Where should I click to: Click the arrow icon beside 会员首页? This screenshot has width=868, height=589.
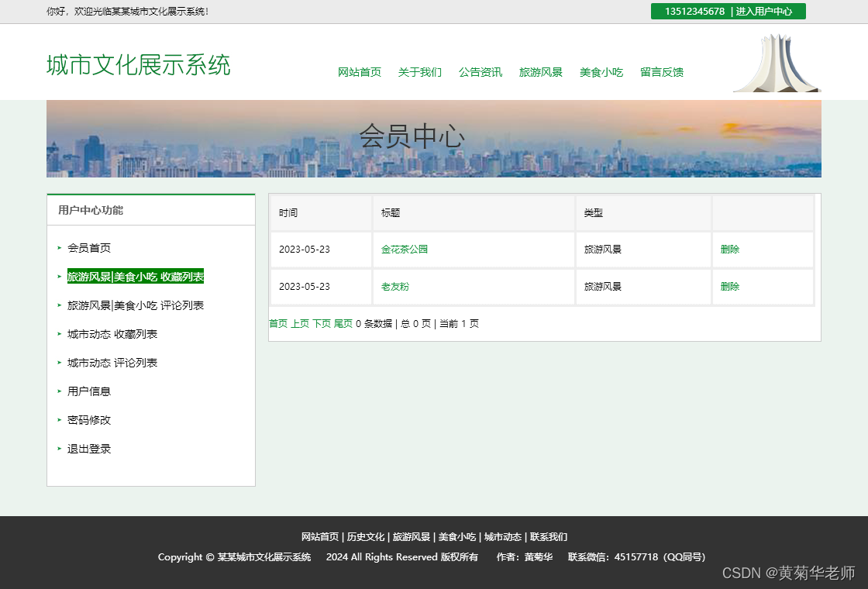tap(59, 248)
